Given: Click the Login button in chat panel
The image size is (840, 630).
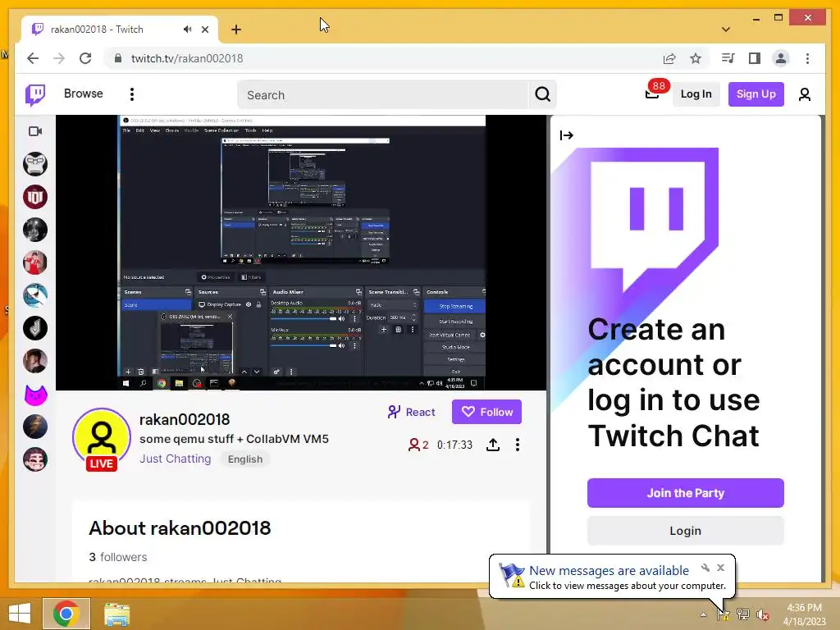Looking at the screenshot, I should pyautogui.click(x=685, y=531).
